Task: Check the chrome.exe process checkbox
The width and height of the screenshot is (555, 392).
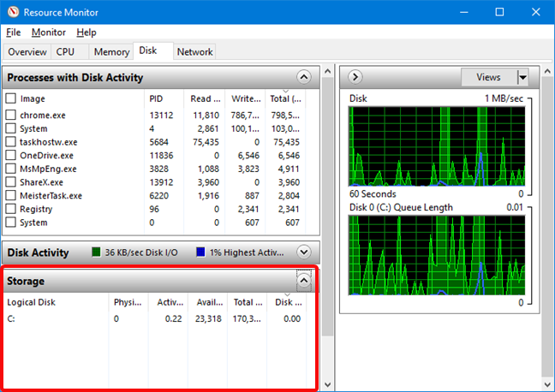Action: tap(11, 114)
